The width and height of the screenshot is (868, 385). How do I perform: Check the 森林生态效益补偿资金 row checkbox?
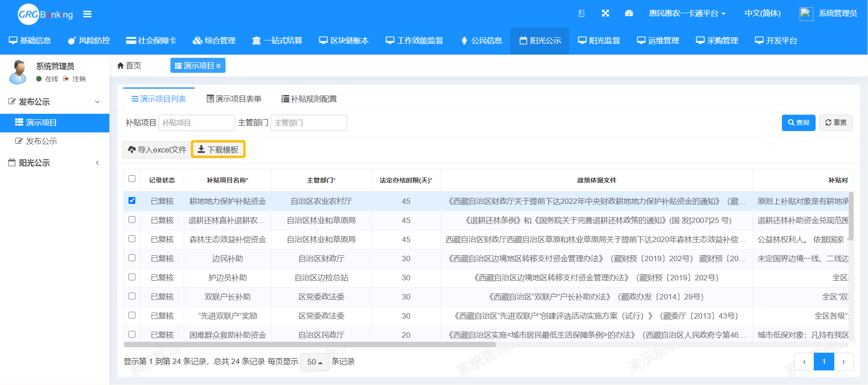pyautogui.click(x=132, y=238)
